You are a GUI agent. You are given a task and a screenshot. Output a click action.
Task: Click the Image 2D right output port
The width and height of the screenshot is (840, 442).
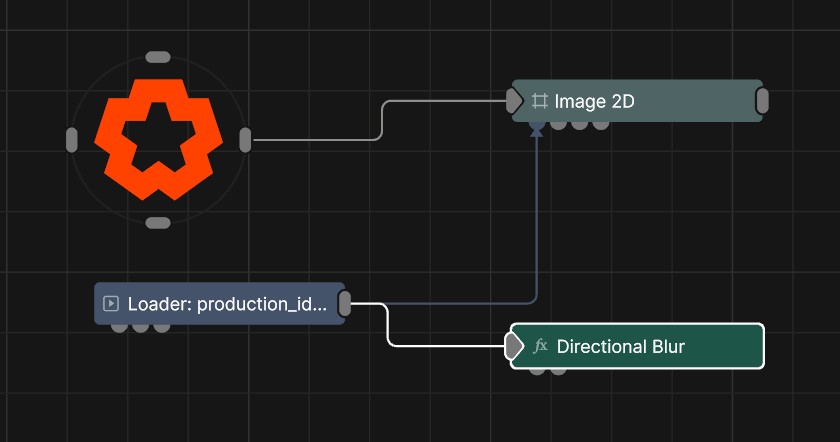[x=762, y=101]
